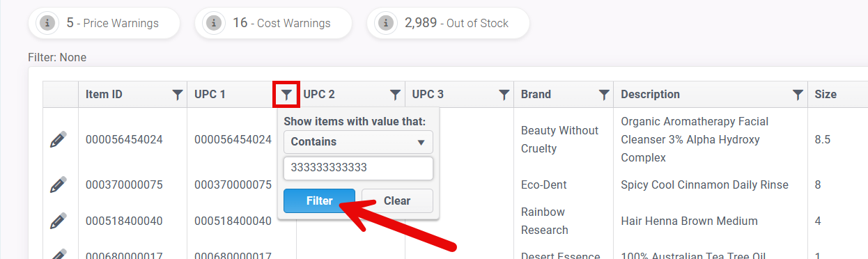The width and height of the screenshot is (868, 259).
Task: Show the 16 Cost Warnings items
Action: click(273, 23)
